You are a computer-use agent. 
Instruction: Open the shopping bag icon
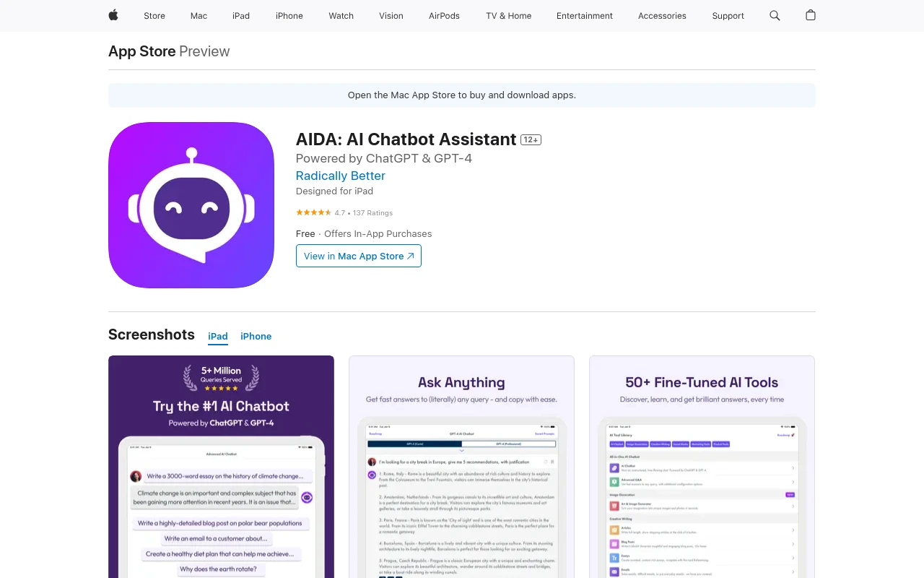click(x=811, y=15)
